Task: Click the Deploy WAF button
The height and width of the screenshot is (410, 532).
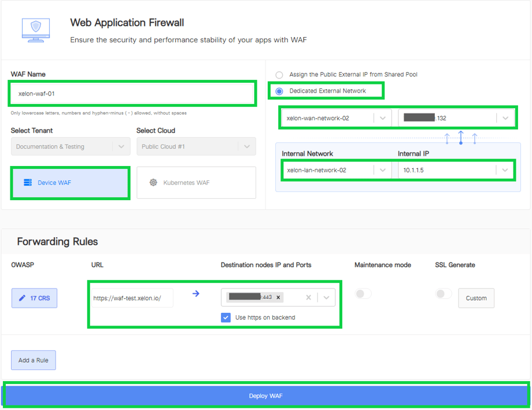Action: click(x=265, y=396)
